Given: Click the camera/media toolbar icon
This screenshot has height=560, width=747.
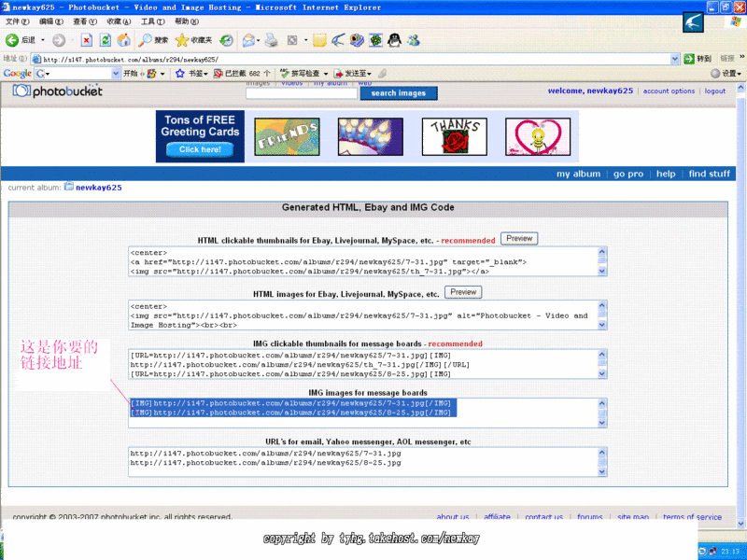Looking at the screenshot, I should click(357, 40).
